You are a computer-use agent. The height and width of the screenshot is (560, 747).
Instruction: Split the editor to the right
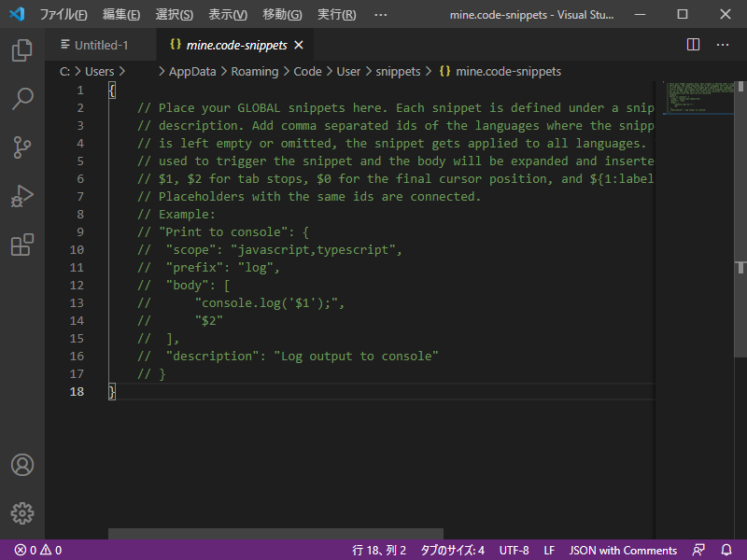click(x=693, y=45)
